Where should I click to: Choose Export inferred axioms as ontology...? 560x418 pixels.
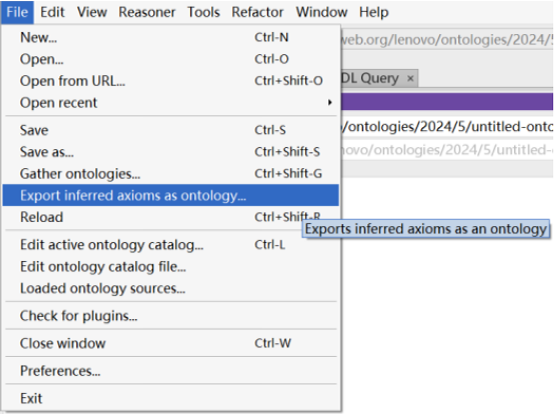point(170,195)
